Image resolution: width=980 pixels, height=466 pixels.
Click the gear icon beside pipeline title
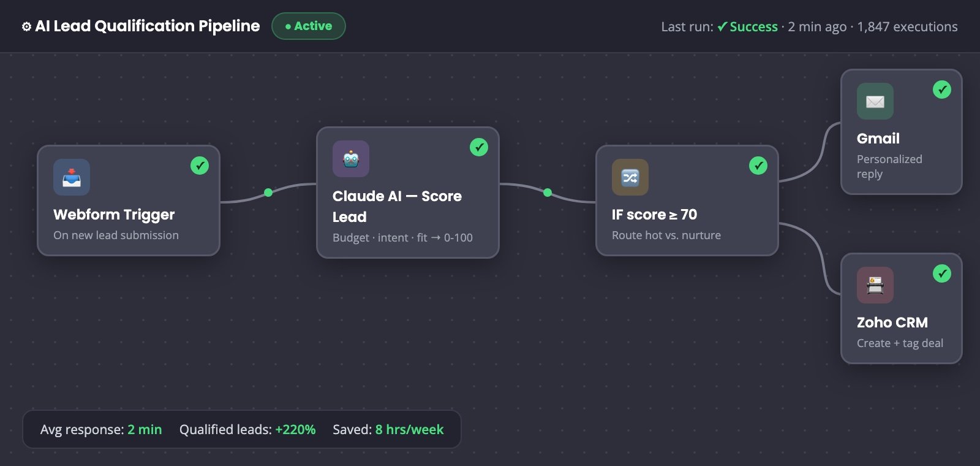tap(26, 26)
